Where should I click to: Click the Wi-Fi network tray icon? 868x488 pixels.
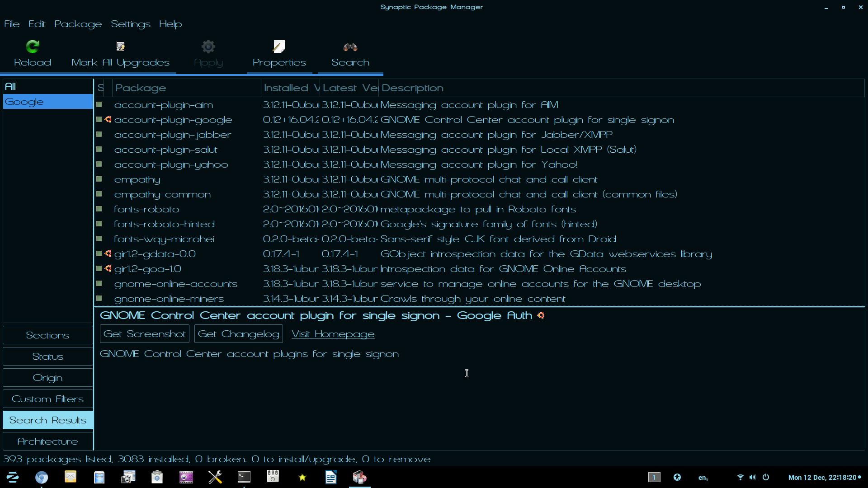(740, 477)
